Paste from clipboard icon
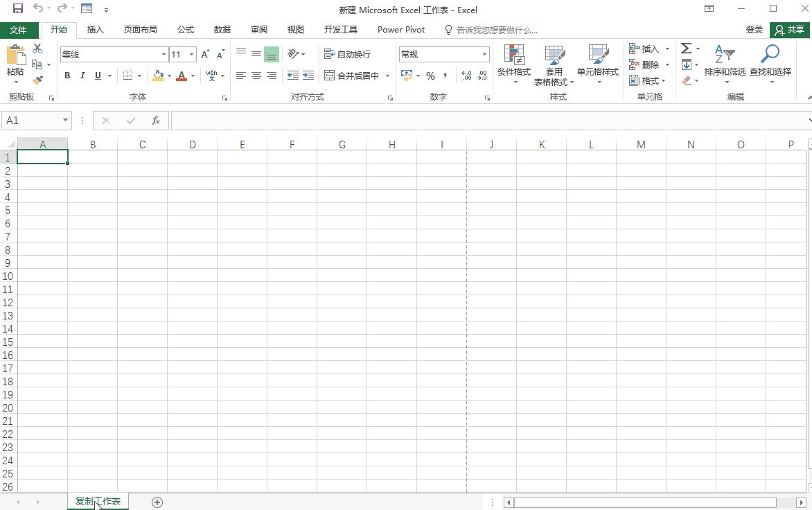812x510 pixels. click(15, 55)
